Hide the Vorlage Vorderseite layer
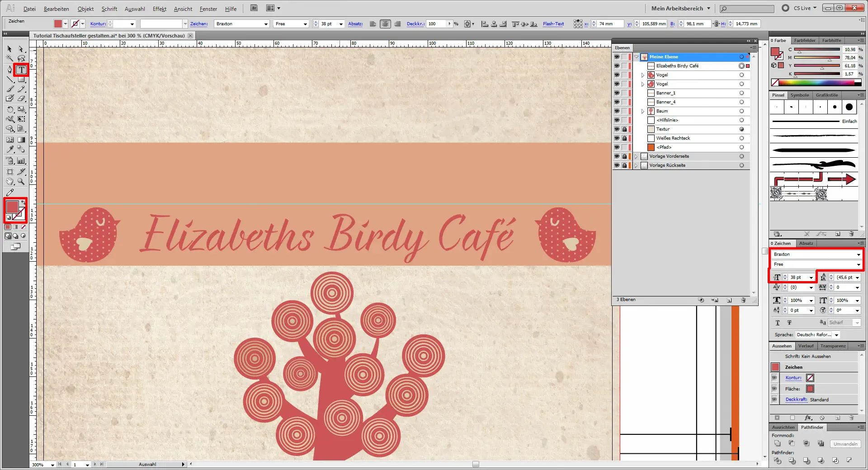The width and height of the screenshot is (868, 470). [617, 156]
